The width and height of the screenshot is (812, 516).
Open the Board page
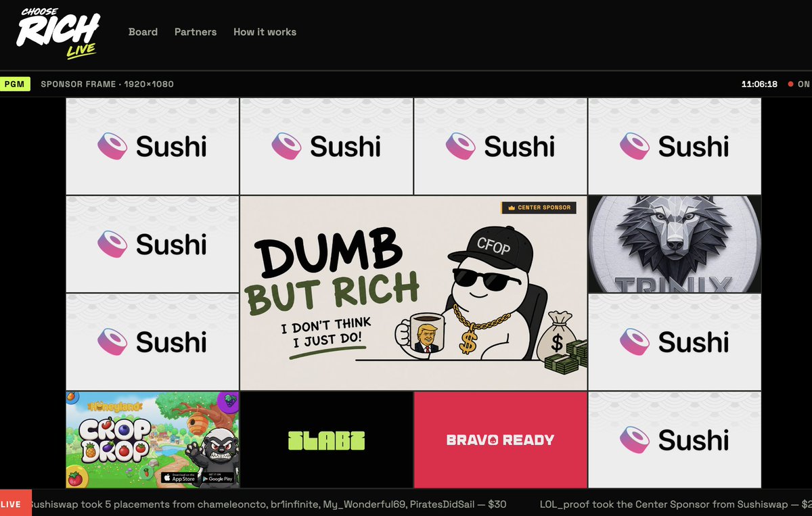tap(143, 32)
